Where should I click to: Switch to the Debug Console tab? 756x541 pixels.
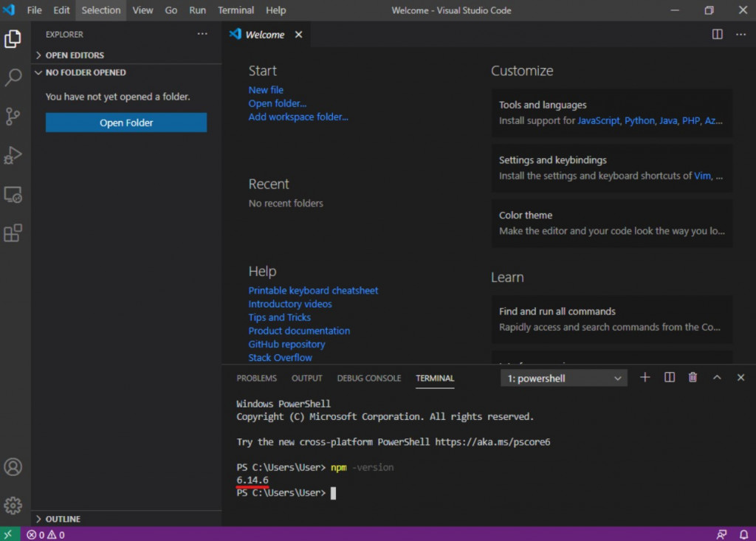click(x=369, y=379)
